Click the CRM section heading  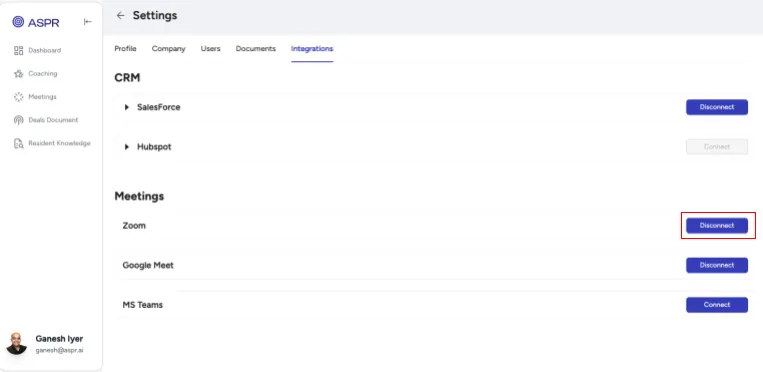tap(127, 78)
